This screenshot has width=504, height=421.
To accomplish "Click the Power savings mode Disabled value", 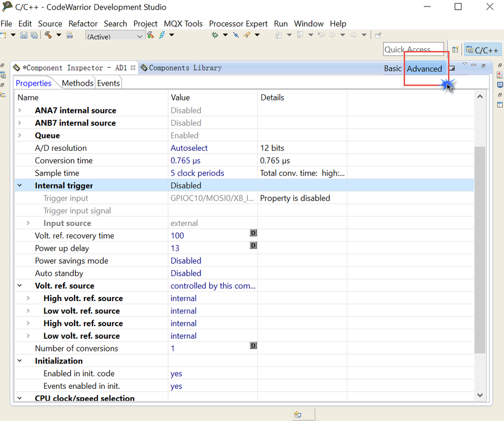I will pyautogui.click(x=186, y=261).
